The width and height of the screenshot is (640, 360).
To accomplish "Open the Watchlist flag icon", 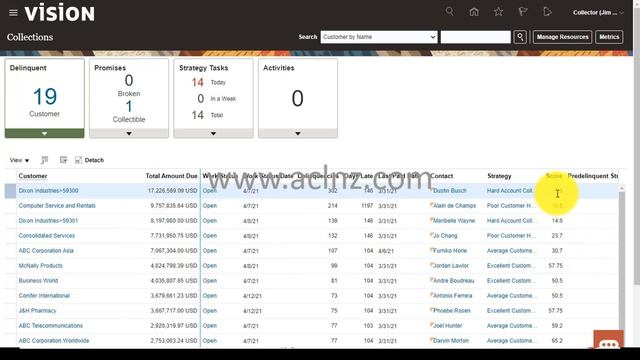I will coord(522,12).
